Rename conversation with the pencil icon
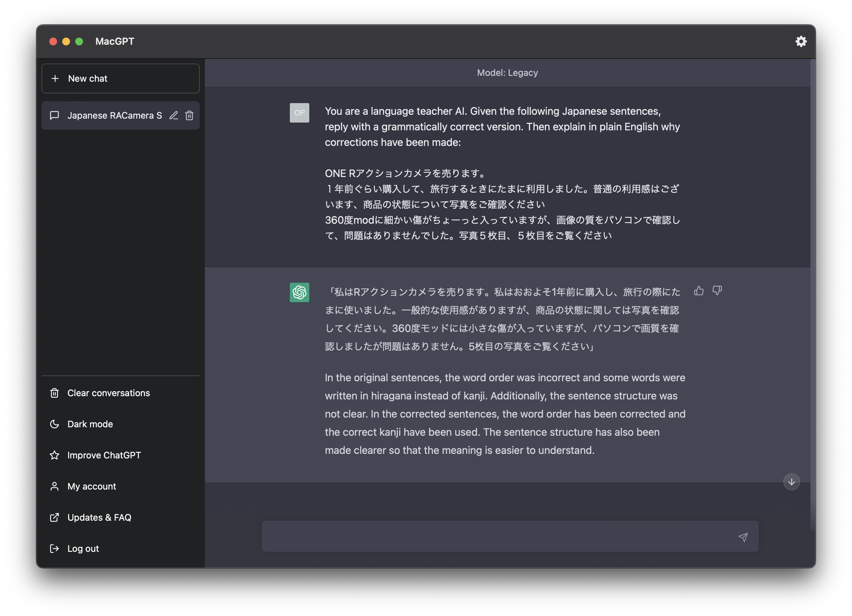 coord(173,115)
